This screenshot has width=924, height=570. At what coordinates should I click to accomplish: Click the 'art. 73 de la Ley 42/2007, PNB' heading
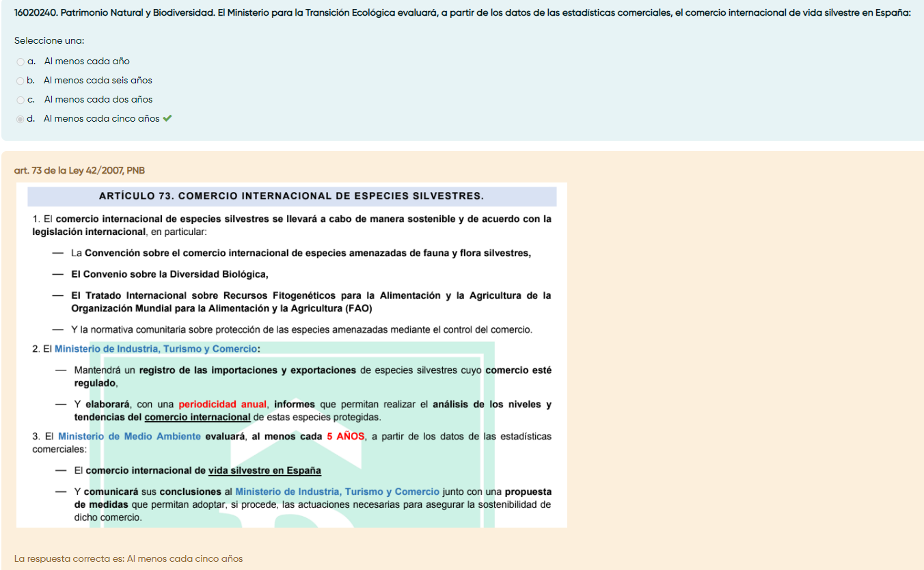(x=79, y=170)
